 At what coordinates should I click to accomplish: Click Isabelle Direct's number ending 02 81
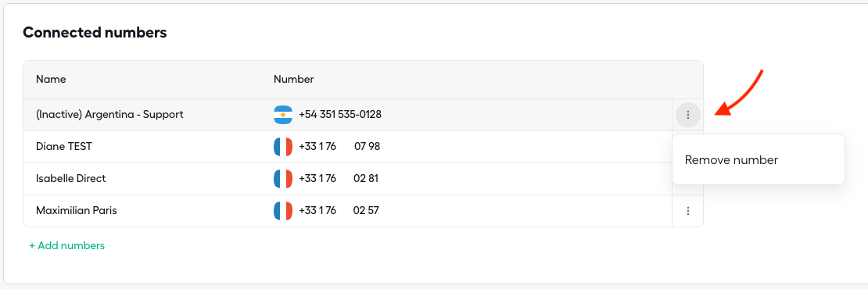click(339, 179)
